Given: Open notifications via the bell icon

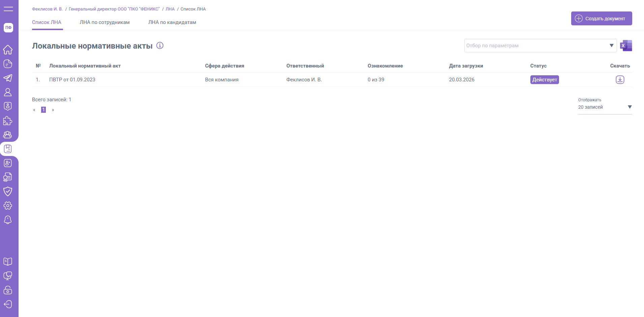Looking at the screenshot, I should [8, 220].
